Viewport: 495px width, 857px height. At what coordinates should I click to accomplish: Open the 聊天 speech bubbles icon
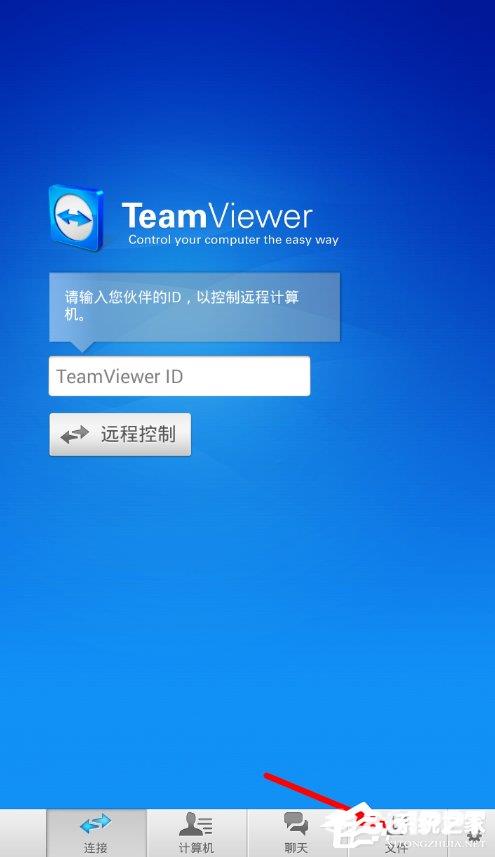[296, 824]
